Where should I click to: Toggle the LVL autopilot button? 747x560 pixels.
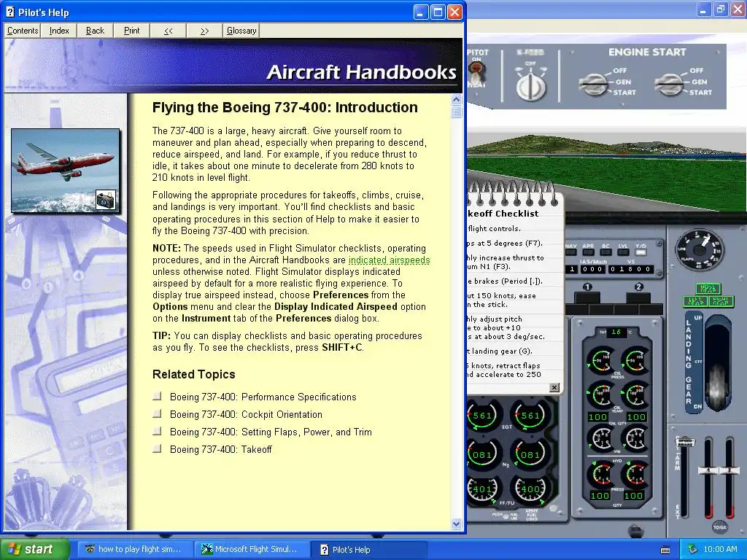(x=623, y=252)
